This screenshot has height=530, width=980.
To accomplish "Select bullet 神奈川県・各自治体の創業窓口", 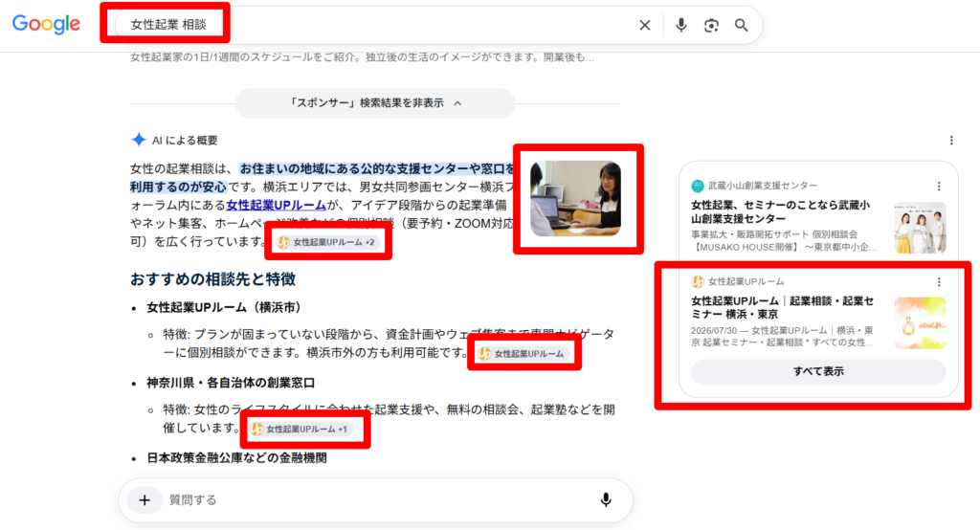I will click(231, 383).
